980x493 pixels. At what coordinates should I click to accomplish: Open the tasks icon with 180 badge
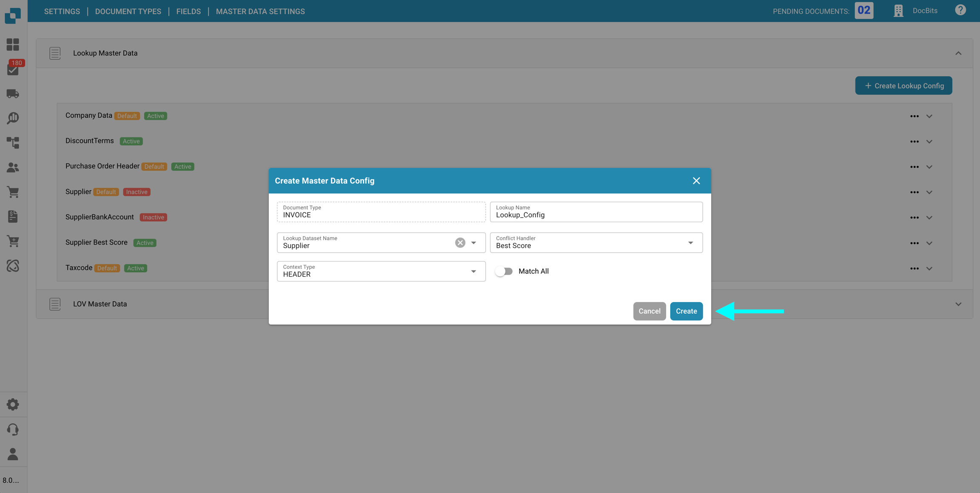click(x=13, y=69)
